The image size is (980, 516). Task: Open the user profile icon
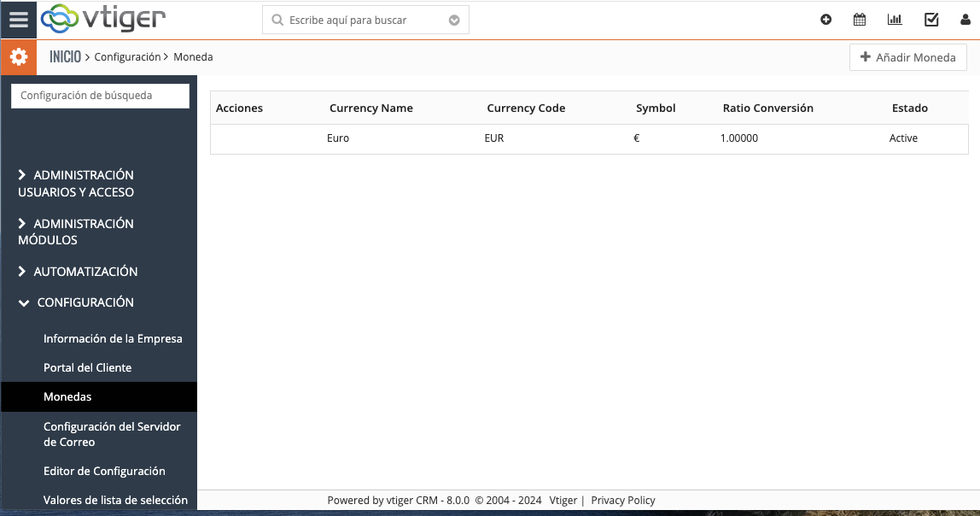966,20
